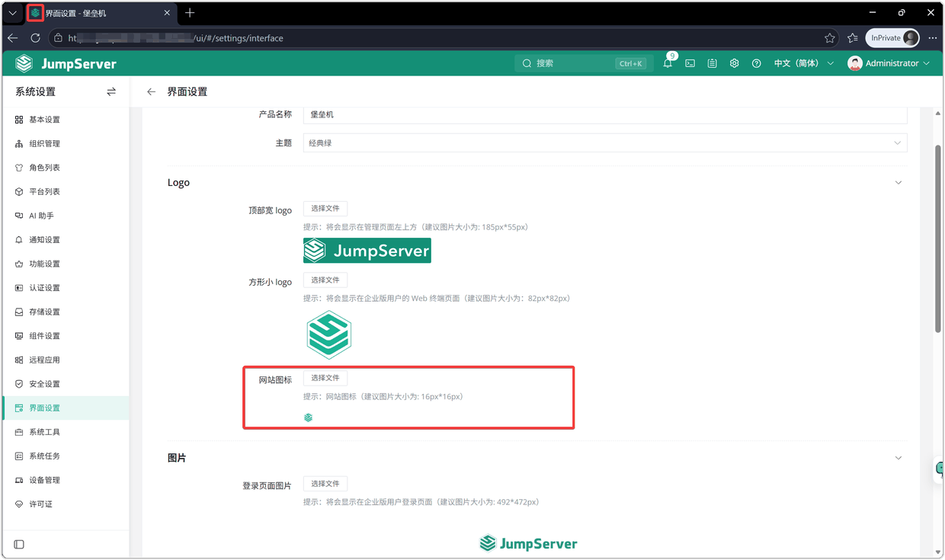This screenshot has width=945, height=560.
Task: Open the web terminal icon in header
Action: (690, 63)
